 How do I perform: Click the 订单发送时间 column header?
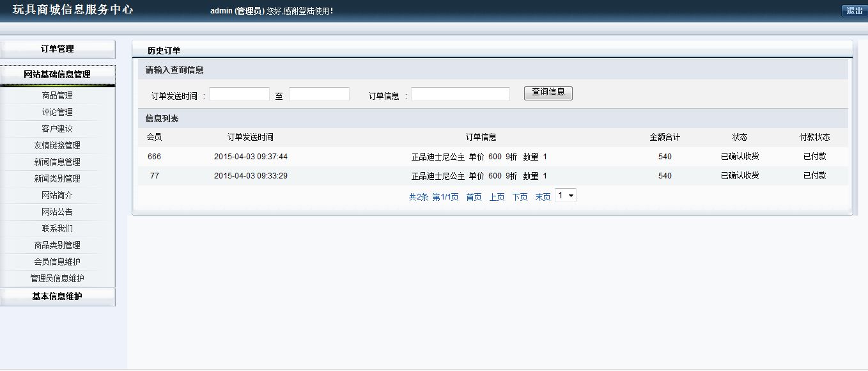[251, 137]
